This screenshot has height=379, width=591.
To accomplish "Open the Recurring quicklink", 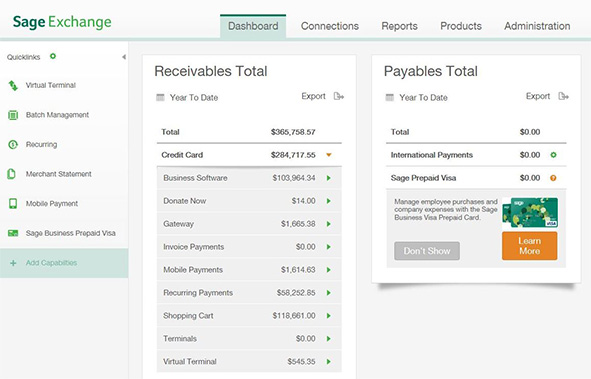I will click(x=41, y=144).
